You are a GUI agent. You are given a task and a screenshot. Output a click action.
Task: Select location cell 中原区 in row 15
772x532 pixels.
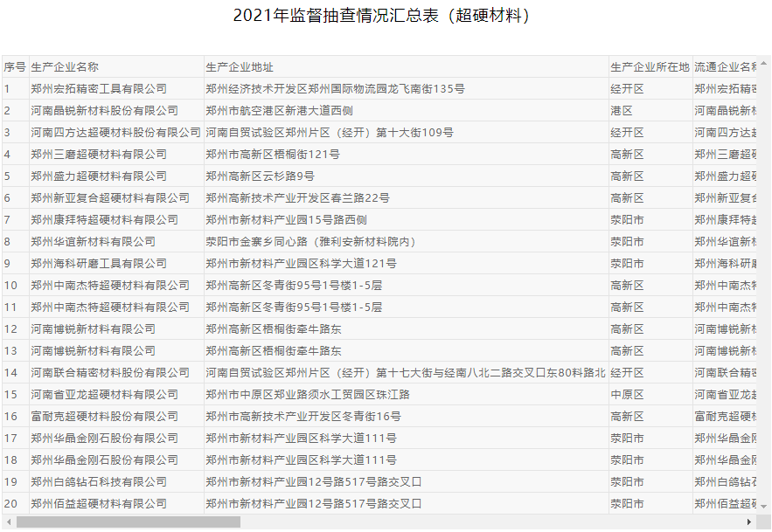(x=650, y=394)
